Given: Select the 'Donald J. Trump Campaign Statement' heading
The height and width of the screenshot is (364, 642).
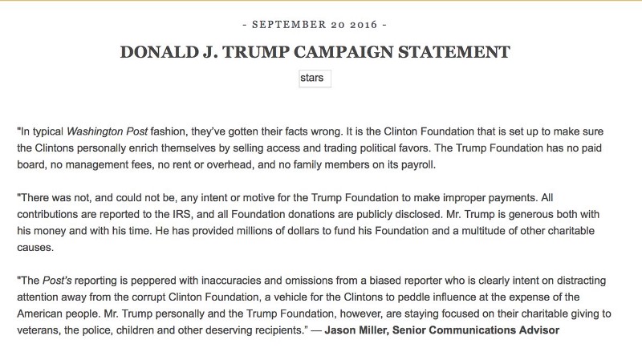Looking at the screenshot, I should [315, 52].
